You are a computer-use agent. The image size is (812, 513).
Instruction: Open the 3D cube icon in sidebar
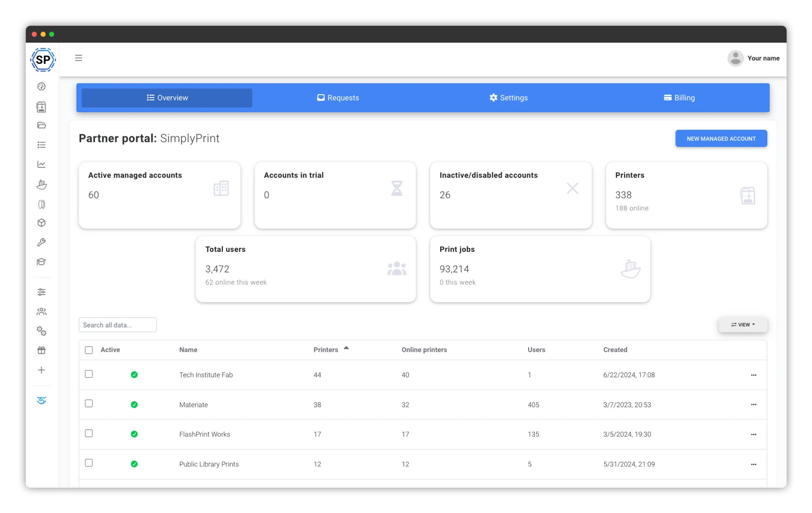pos(41,223)
